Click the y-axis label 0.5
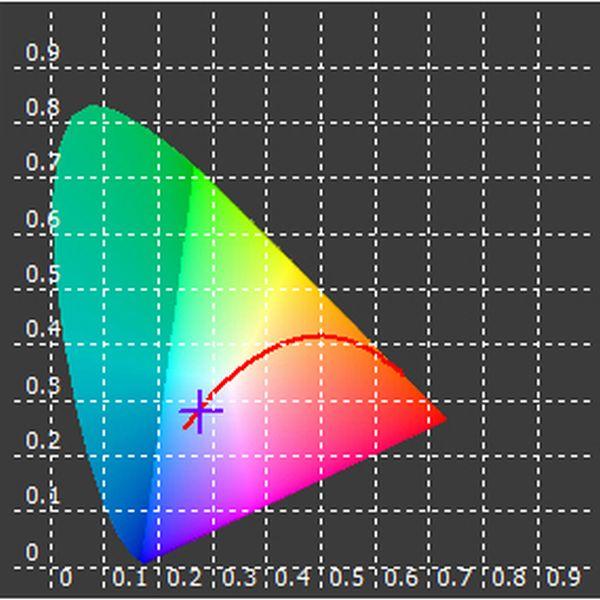This screenshot has width=600, height=600. pyautogui.click(x=43, y=274)
